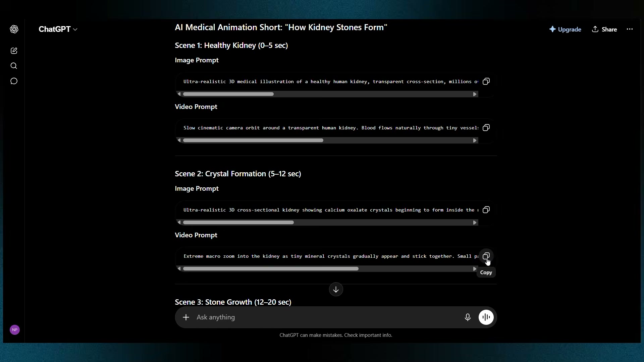Copy the Scene 2 Video Prompt code
Screen dimensions: 644x362
tap(486, 256)
